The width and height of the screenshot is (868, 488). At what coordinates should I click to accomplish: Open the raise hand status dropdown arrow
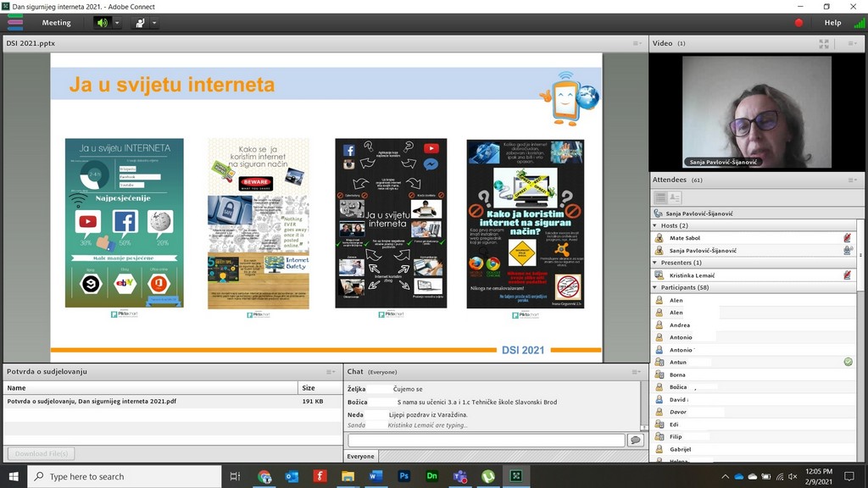tap(154, 23)
